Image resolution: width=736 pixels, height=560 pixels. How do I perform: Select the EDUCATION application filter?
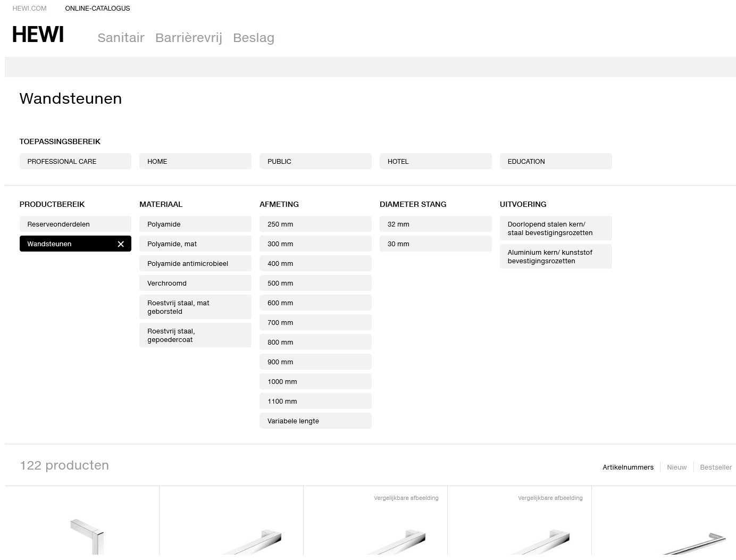555,162
